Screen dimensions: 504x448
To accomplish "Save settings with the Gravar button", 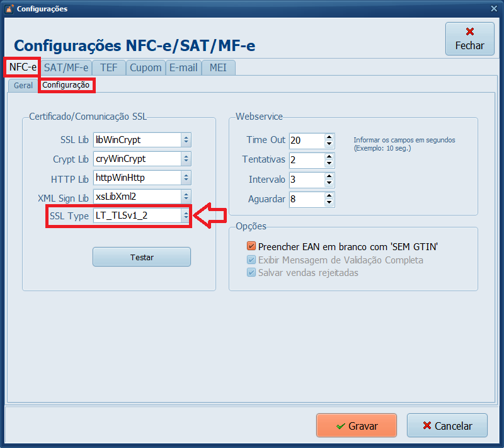I will click(356, 426).
